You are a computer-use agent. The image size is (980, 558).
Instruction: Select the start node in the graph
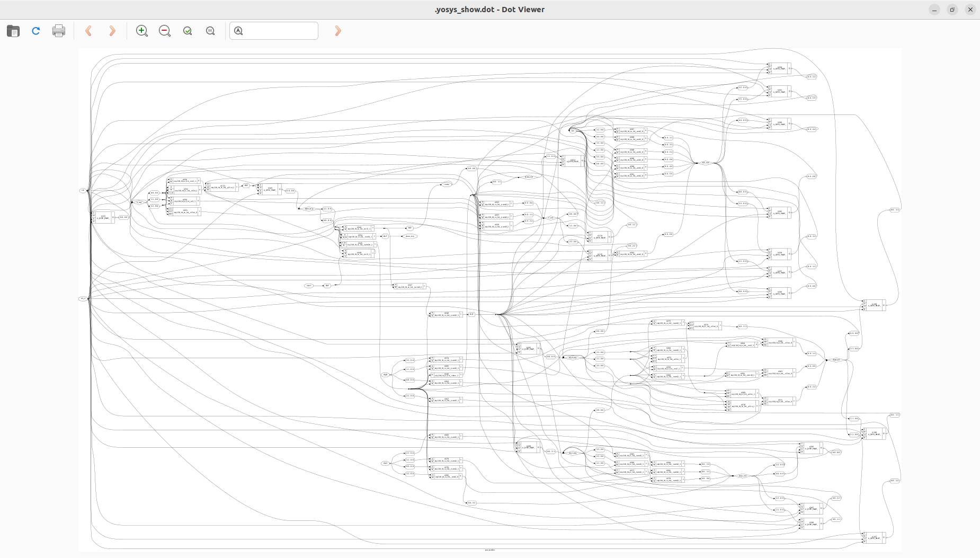[309, 286]
